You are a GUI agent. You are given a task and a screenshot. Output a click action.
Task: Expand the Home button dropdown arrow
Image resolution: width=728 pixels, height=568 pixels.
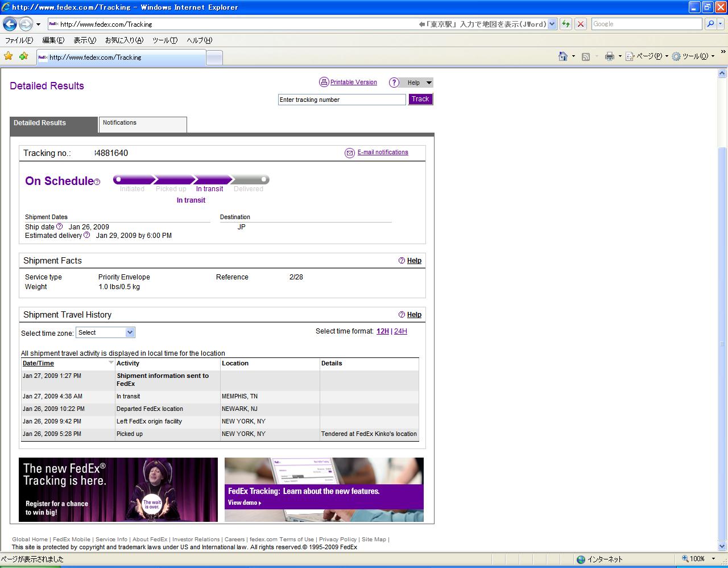[x=573, y=56]
